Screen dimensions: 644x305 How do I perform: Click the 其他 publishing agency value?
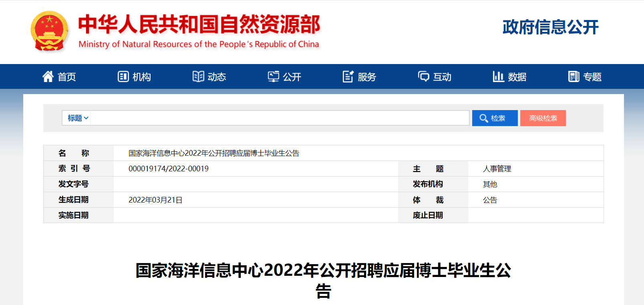(490, 184)
